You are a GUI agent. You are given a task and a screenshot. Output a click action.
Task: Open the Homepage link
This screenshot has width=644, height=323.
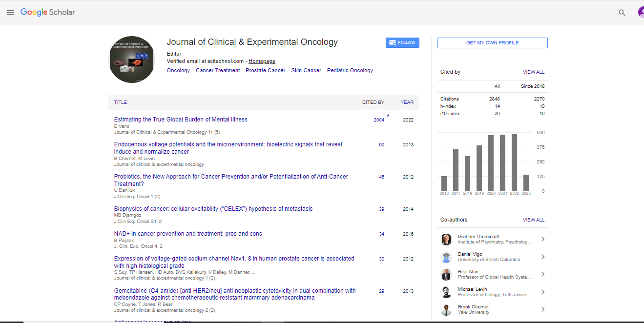[262, 61]
